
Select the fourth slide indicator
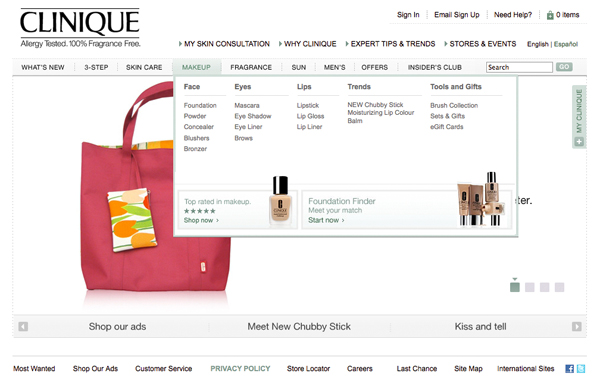pos(559,287)
